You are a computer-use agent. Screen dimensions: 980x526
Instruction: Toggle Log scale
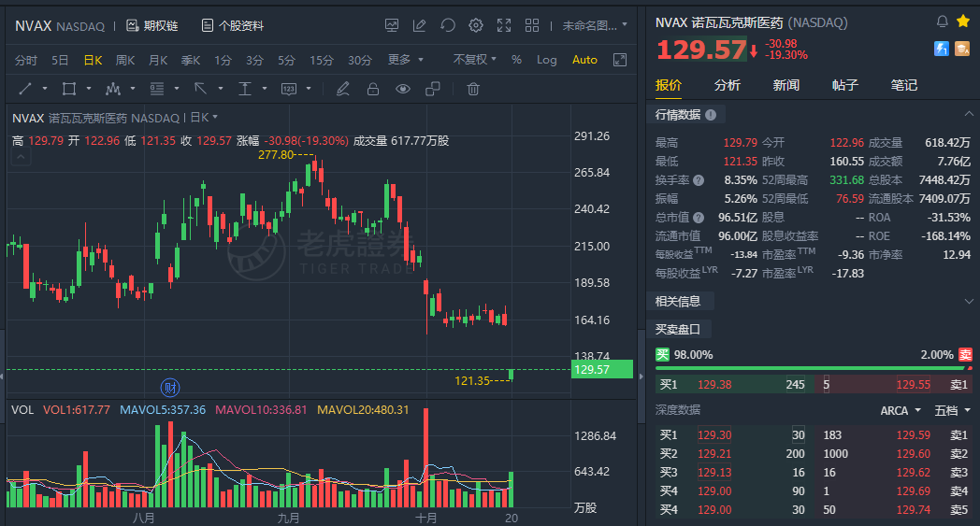(x=546, y=60)
